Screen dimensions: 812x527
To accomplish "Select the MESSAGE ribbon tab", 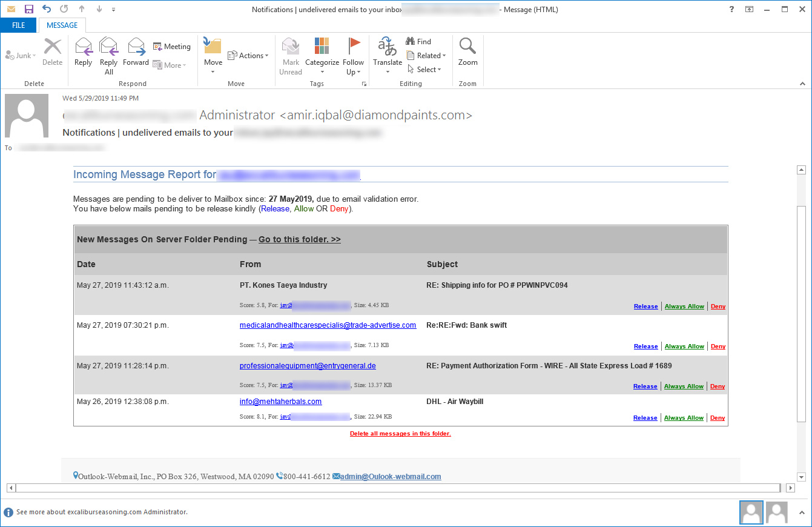I will pos(62,25).
